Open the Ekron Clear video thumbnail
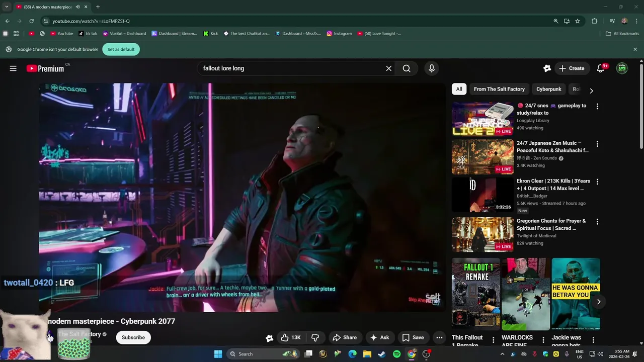Screen dimensions: 644x362 coord(482,195)
